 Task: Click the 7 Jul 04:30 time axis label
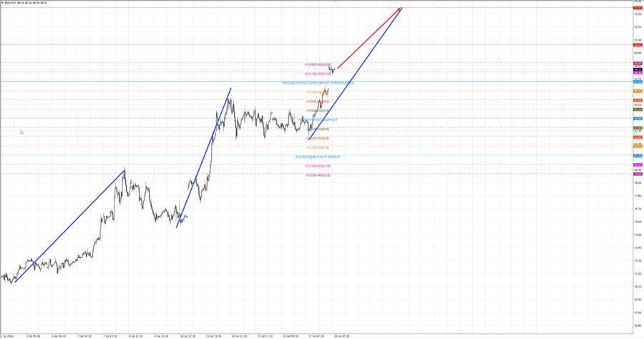pos(84,336)
